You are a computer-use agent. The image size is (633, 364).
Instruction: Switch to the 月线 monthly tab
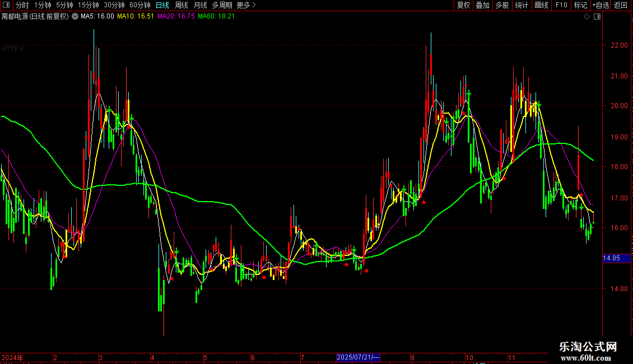click(x=200, y=5)
